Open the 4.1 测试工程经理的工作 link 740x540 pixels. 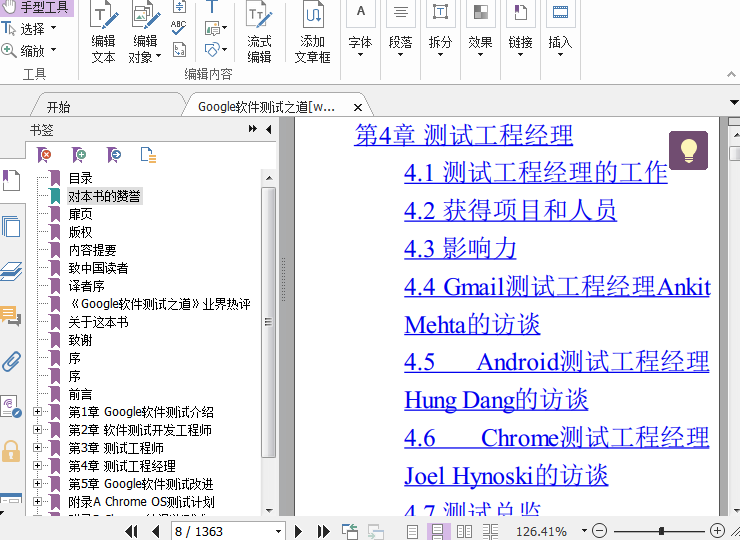[x=536, y=172]
